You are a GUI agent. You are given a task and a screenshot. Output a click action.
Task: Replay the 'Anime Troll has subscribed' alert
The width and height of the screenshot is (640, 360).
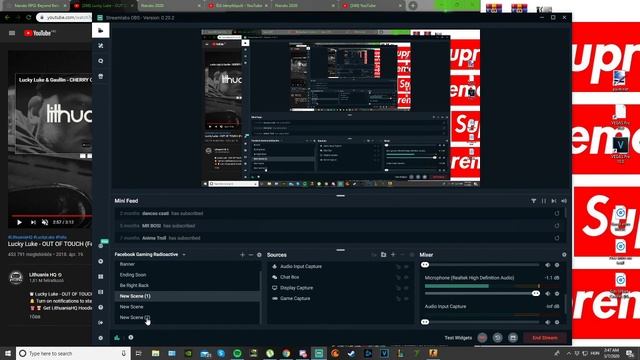click(x=557, y=238)
